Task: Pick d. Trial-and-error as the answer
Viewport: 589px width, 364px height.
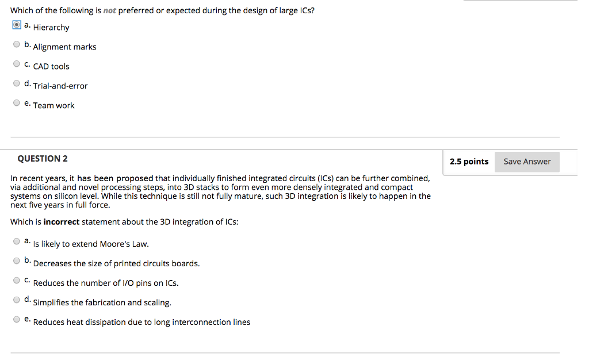Action: [17, 83]
